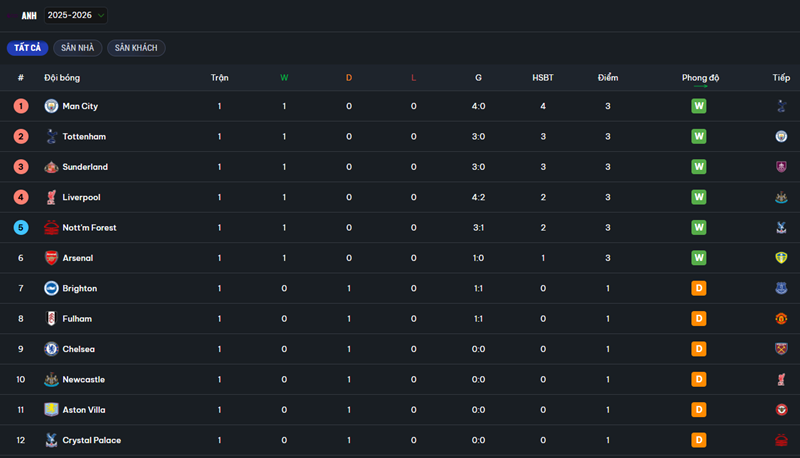Click the orange D column header
The height and width of the screenshot is (458, 800).
[x=349, y=78]
